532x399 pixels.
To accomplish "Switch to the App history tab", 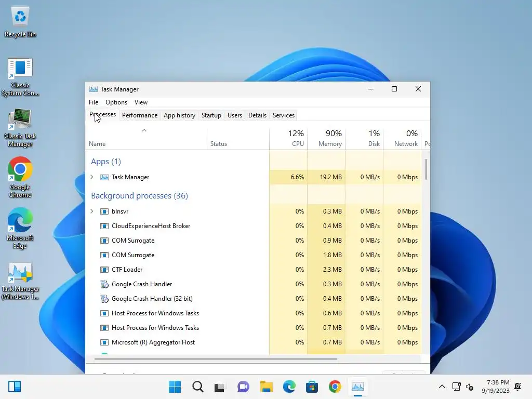I will (x=179, y=115).
